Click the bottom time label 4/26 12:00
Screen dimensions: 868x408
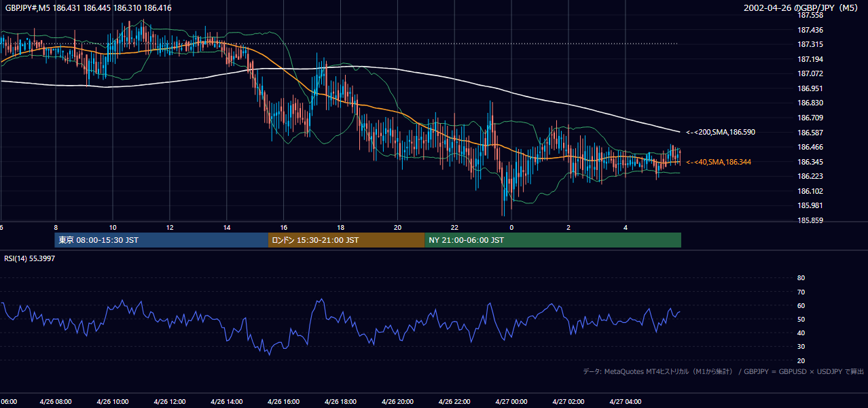[x=170, y=402]
